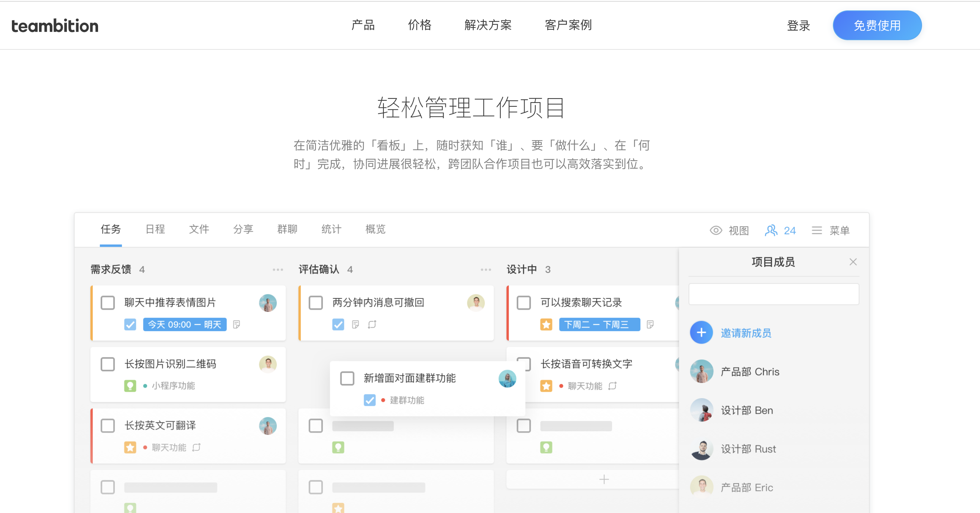
Task: Click the note icon on 聊天中推荐表情图片 card
Action: [236, 324]
